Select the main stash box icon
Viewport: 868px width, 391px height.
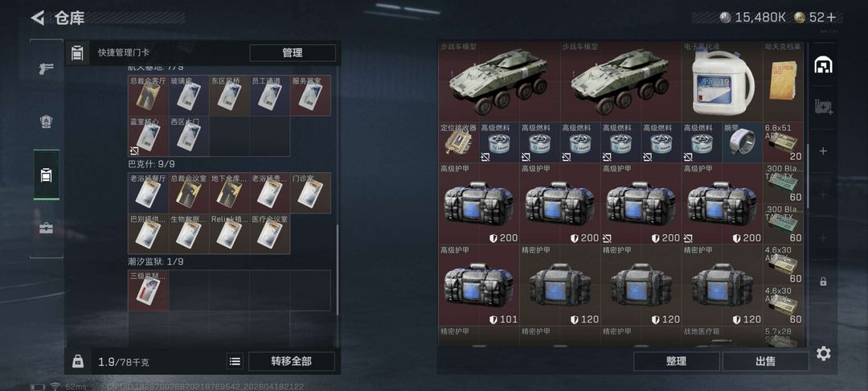point(823,65)
